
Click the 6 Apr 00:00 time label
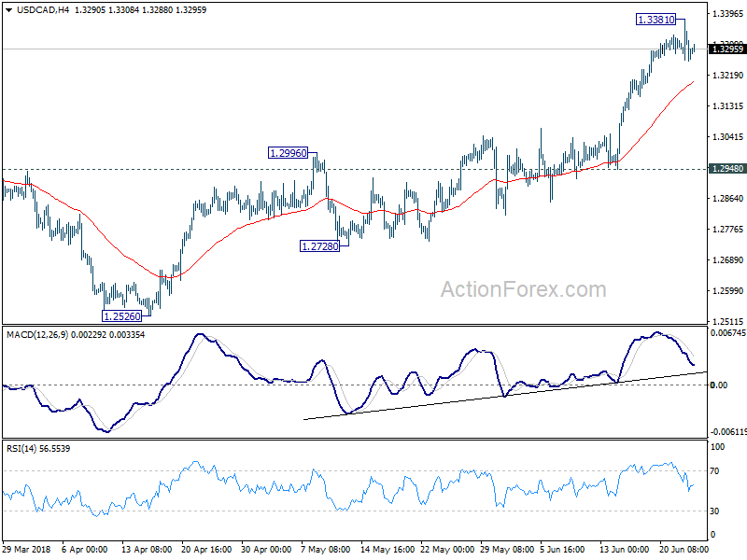point(85,549)
